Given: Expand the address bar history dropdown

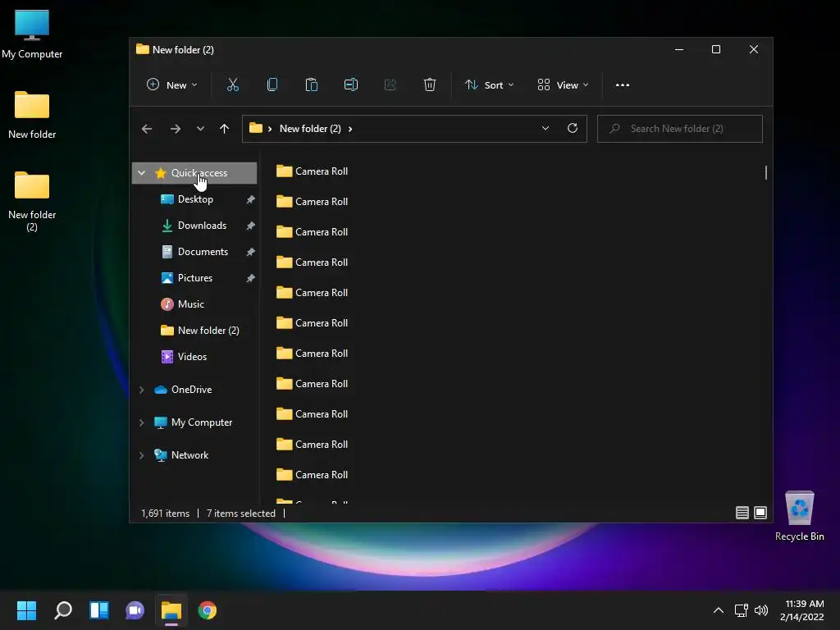Looking at the screenshot, I should pos(546,128).
